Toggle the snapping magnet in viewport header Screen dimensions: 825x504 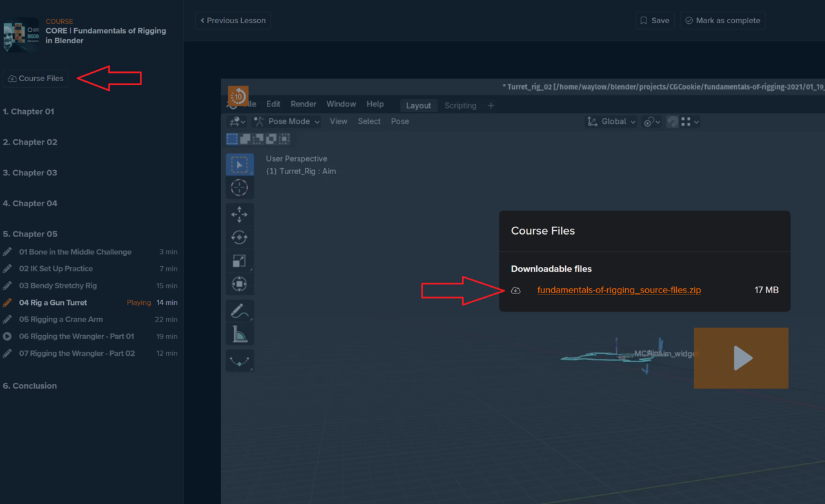click(x=672, y=122)
